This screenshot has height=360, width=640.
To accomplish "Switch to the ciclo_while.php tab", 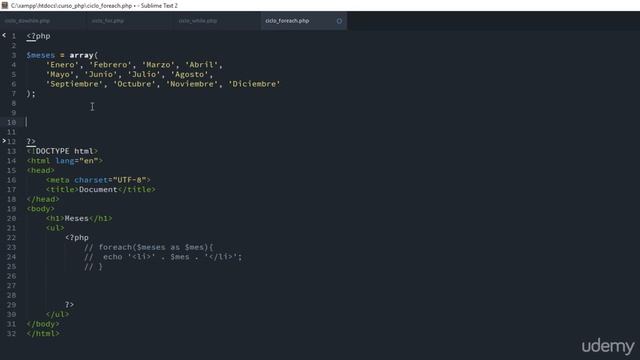I will pos(198,21).
